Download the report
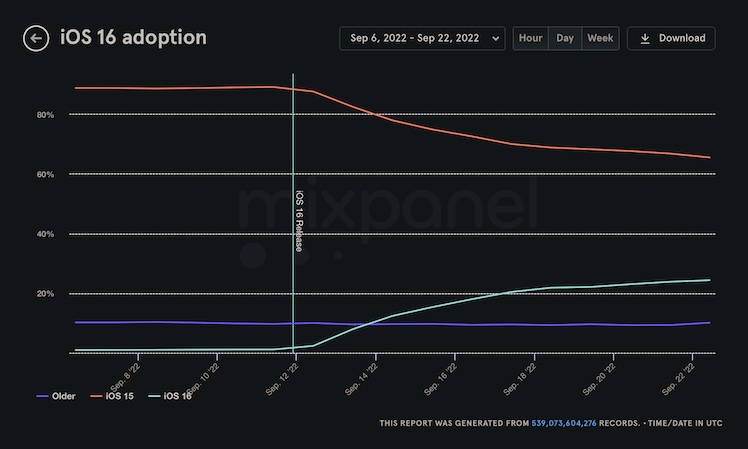 pyautogui.click(x=671, y=39)
